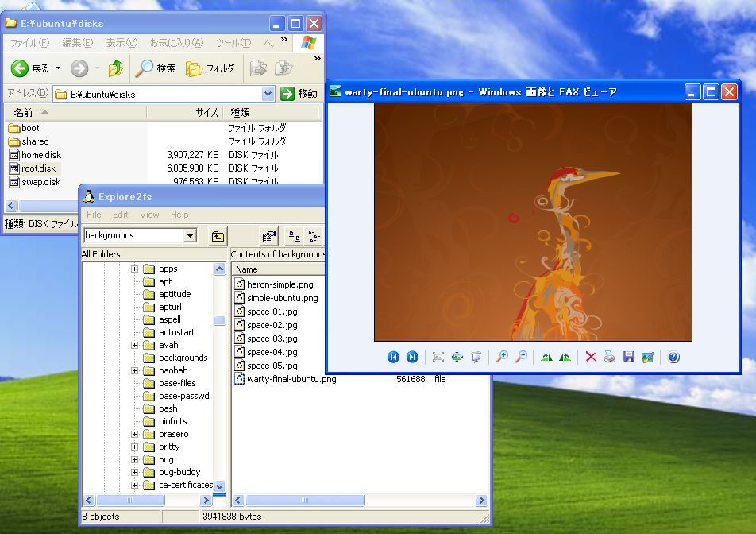Image resolution: width=756 pixels, height=534 pixels.
Task: Expand the brltty folder node
Action: [x=134, y=447]
